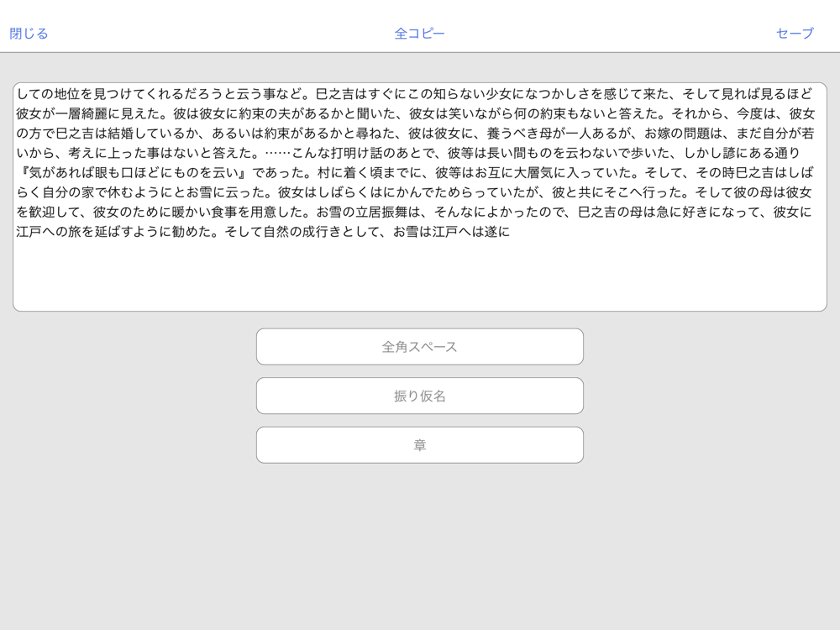The image size is (840, 630).
Task: Tap the セーブ save button
Action: 795,34
